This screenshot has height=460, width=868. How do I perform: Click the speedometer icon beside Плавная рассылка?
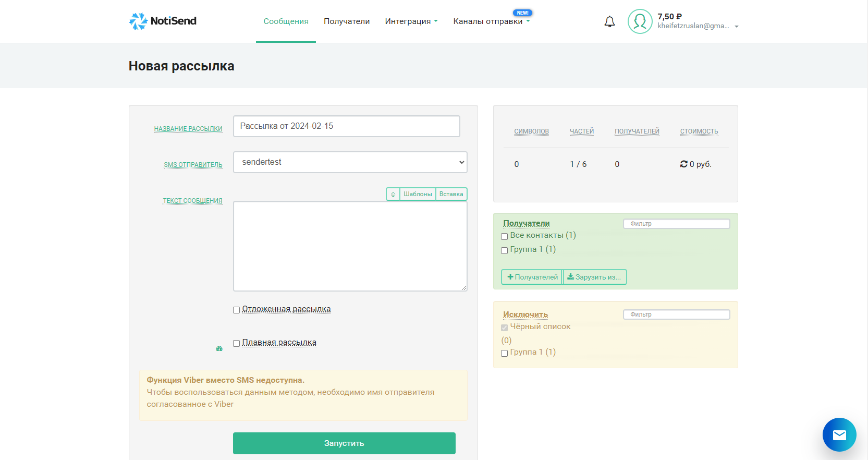point(219,348)
